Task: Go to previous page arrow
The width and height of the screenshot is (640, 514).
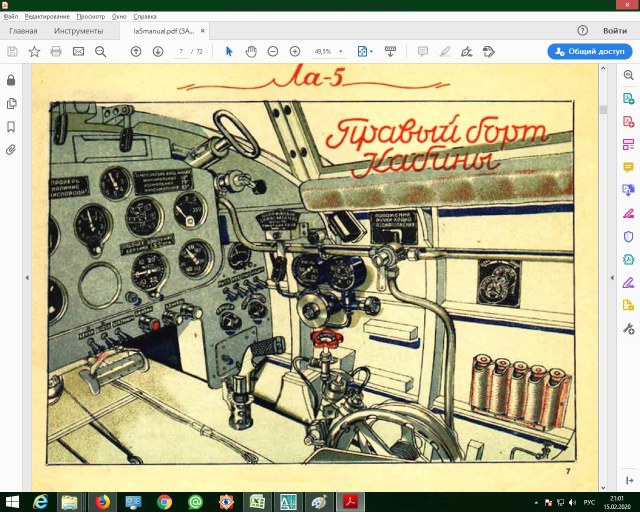Action: [136, 51]
